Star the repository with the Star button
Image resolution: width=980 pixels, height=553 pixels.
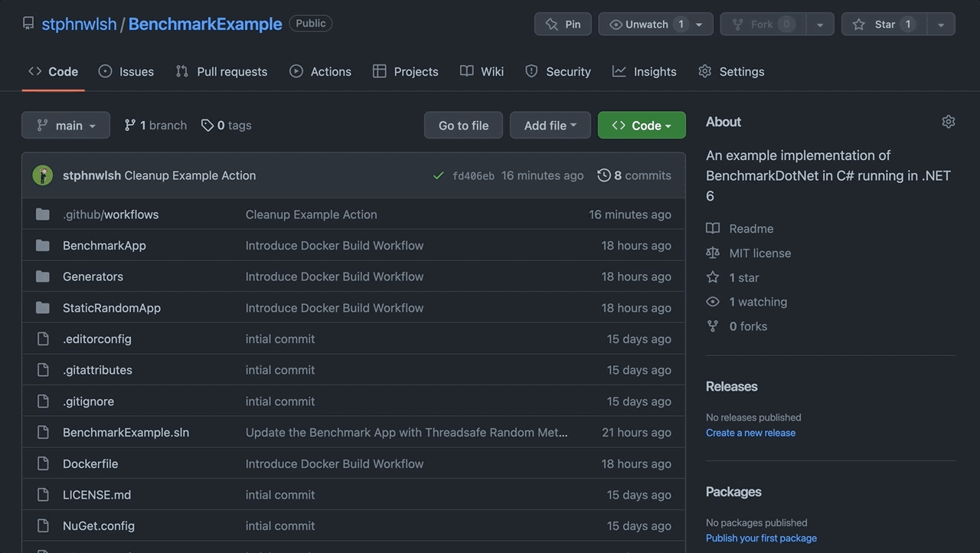click(884, 24)
